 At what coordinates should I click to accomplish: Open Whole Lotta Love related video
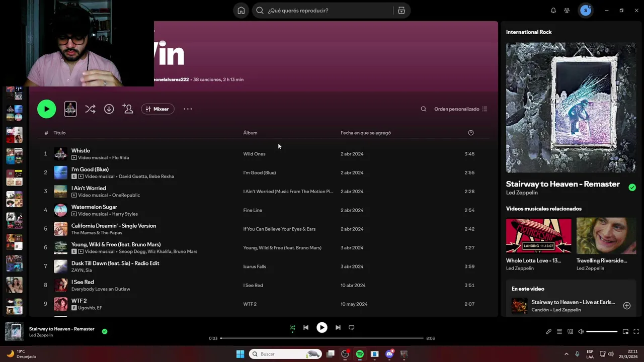(x=539, y=236)
